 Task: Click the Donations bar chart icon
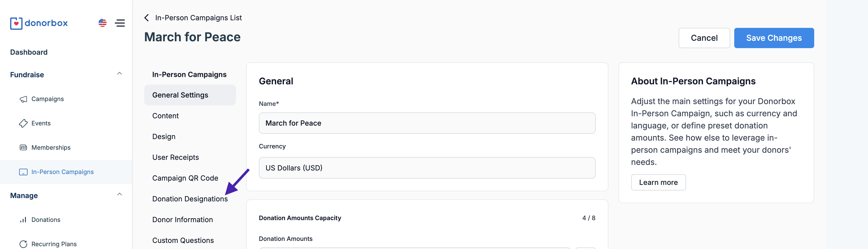(23, 220)
